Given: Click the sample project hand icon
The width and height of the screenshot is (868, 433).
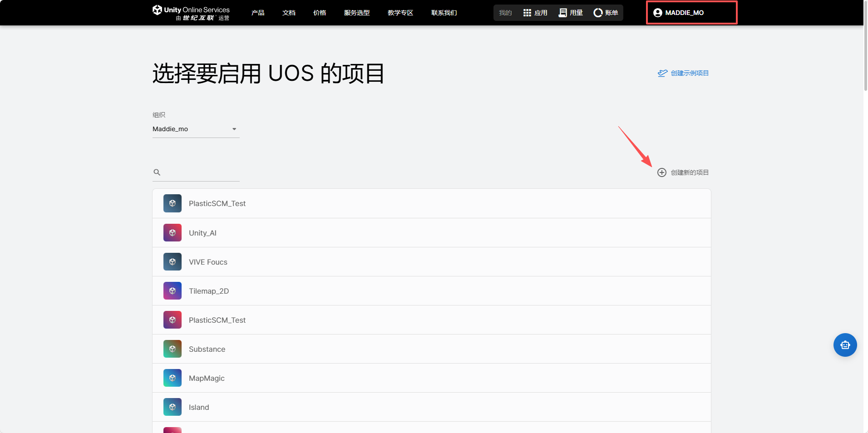Looking at the screenshot, I should 662,73.
